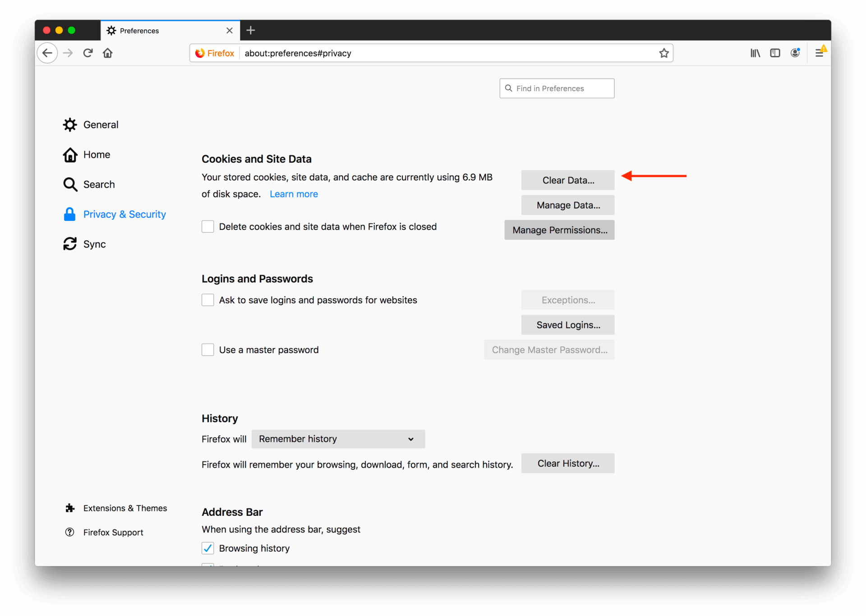Viewport: 866px width, 616px height.
Task: Click the Extensions & Themes puzzle icon
Action: (70, 508)
